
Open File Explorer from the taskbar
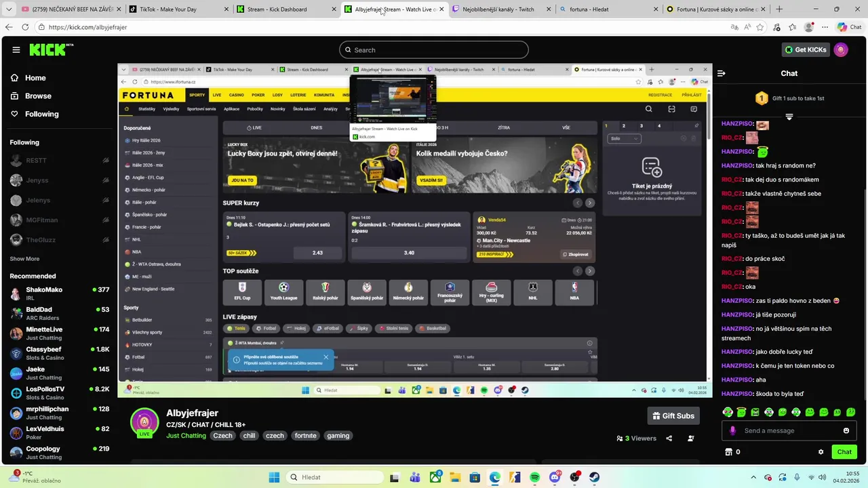click(x=455, y=477)
